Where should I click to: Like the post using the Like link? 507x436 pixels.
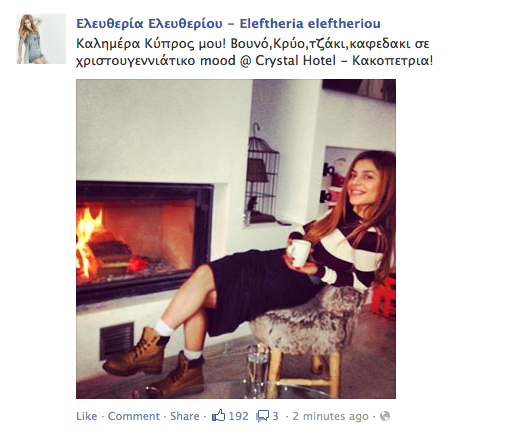click(87, 416)
